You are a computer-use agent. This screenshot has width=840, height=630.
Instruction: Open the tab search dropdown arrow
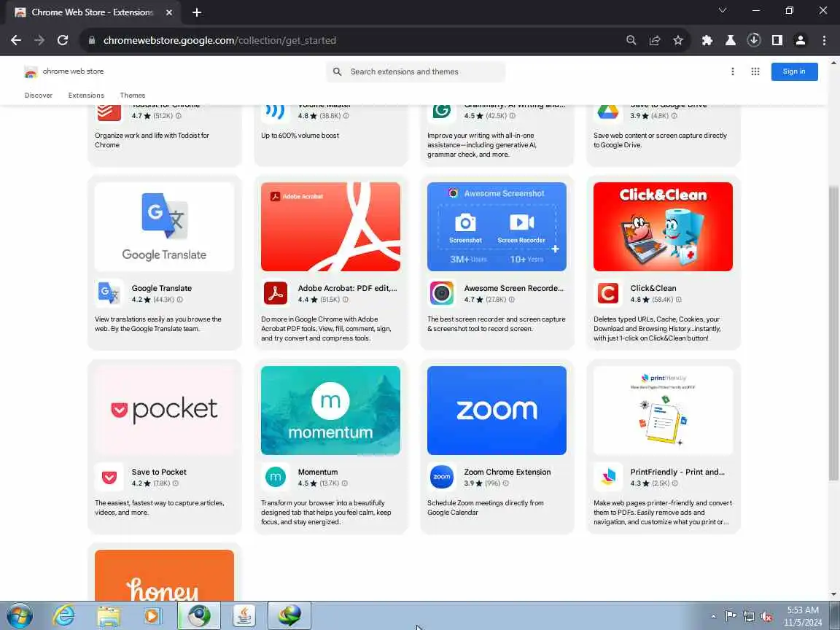(x=723, y=11)
